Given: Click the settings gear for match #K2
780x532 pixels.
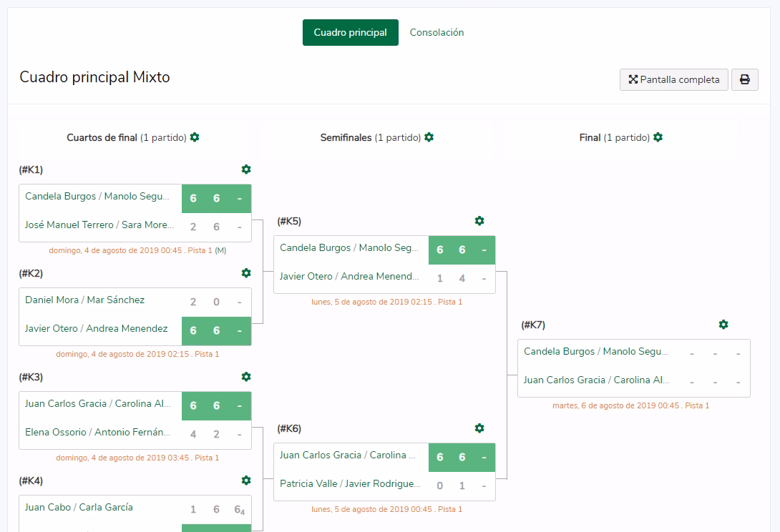Looking at the screenshot, I should (x=246, y=273).
